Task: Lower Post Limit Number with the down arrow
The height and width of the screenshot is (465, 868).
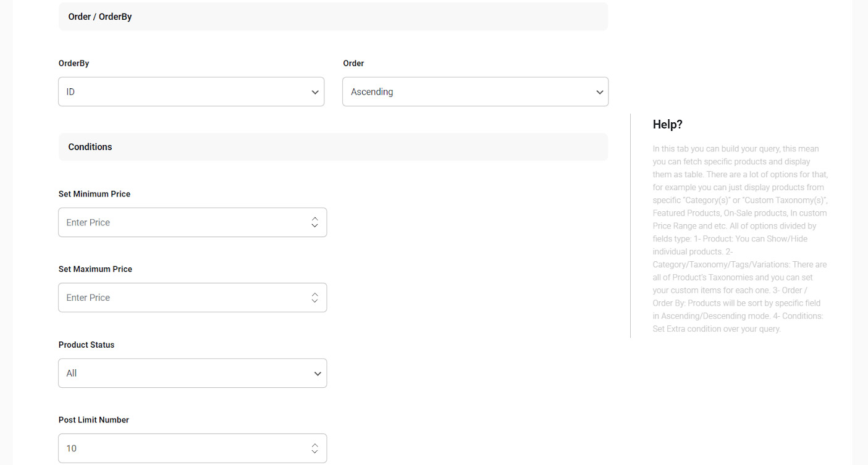Action: (x=314, y=452)
